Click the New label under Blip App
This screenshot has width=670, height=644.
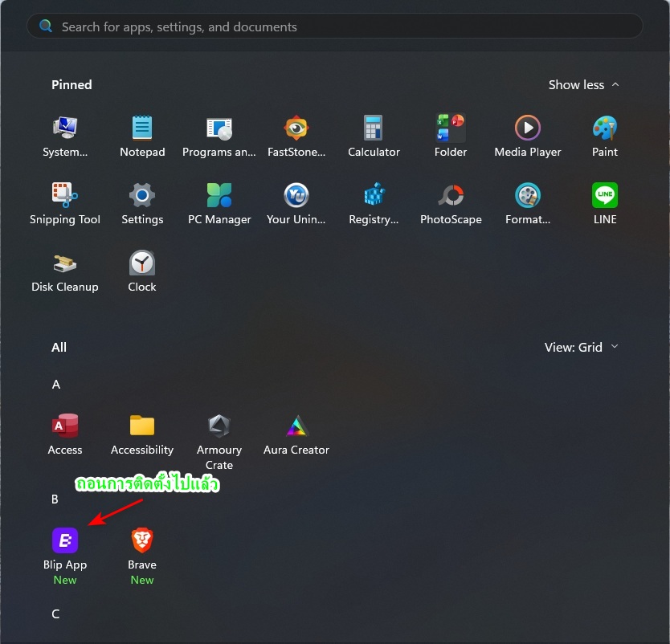pos(65,580)
